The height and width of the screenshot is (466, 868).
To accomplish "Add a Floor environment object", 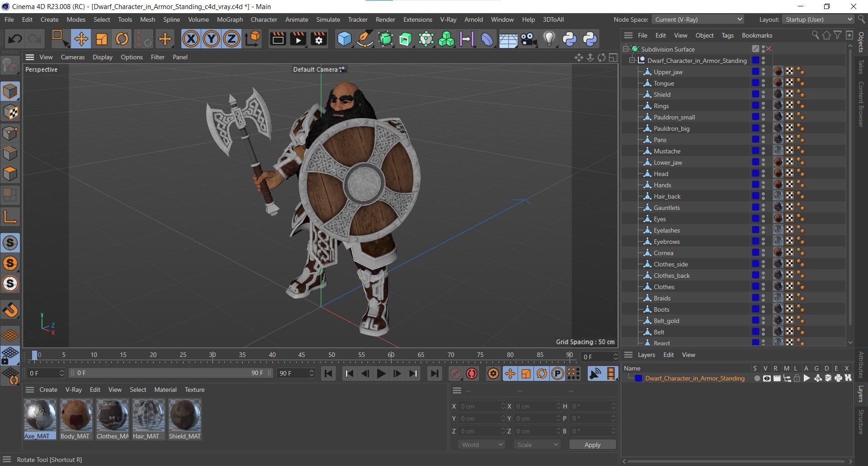I will 508,39.
